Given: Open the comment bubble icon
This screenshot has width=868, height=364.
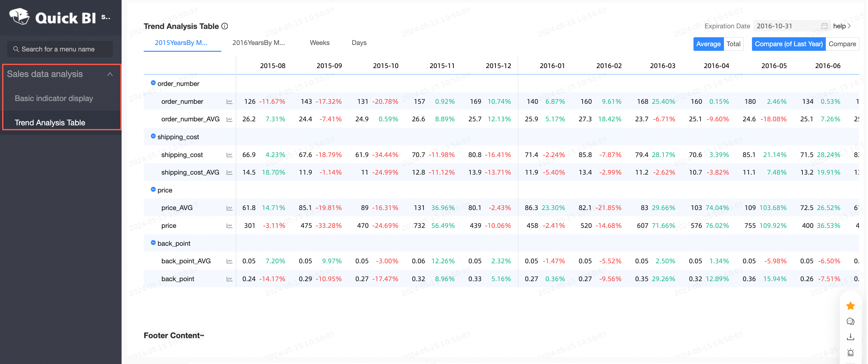Looking at the screenshot, I should (850, 321).
